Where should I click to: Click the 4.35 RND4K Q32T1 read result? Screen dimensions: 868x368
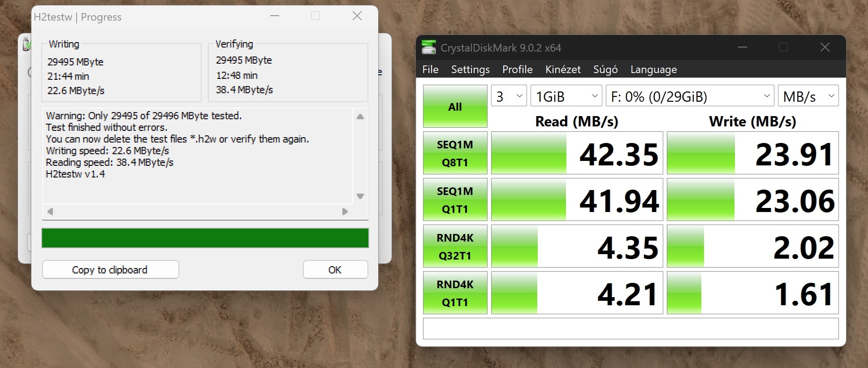pyautogui.click(x=577, y=246)
